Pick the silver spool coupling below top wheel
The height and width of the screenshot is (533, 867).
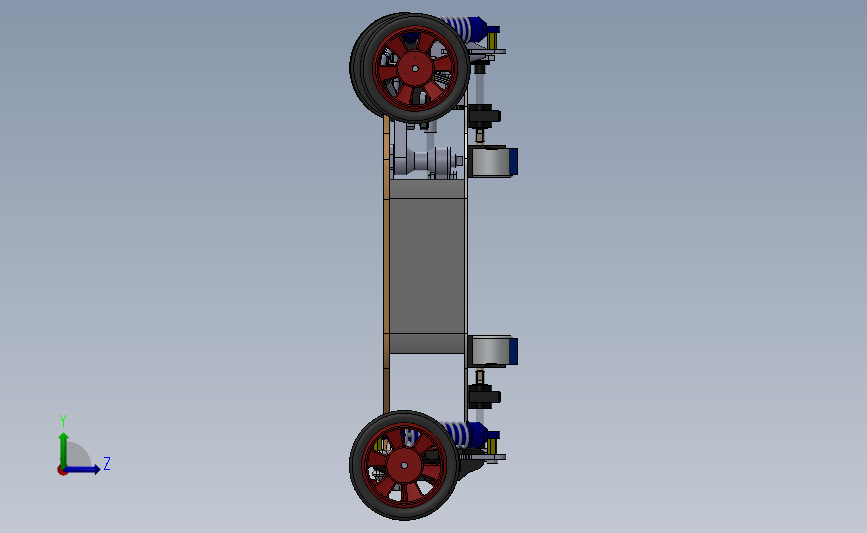[x=427, y=161]
